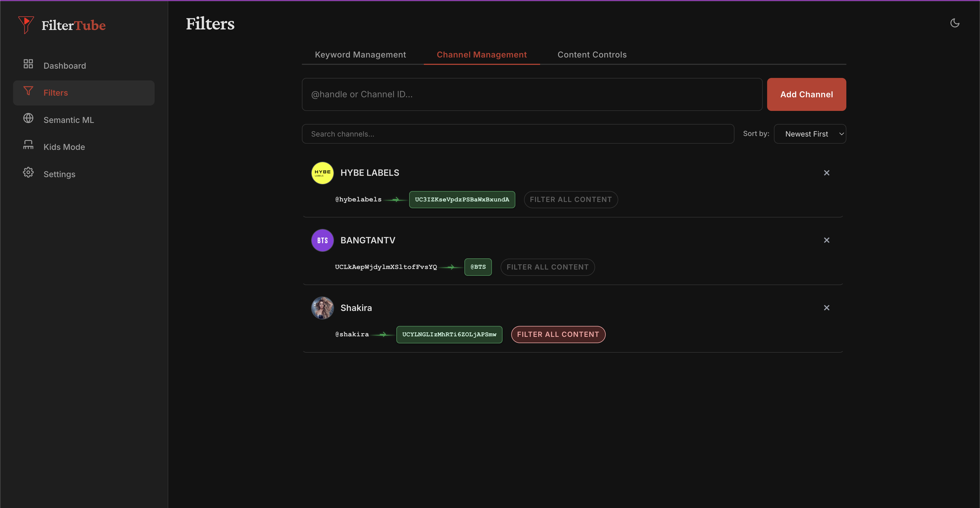Open the Content Controls tab
Image resolution: width=980 pixels, height=508 pixels.
pyautogui.click(x=592, y=55)
